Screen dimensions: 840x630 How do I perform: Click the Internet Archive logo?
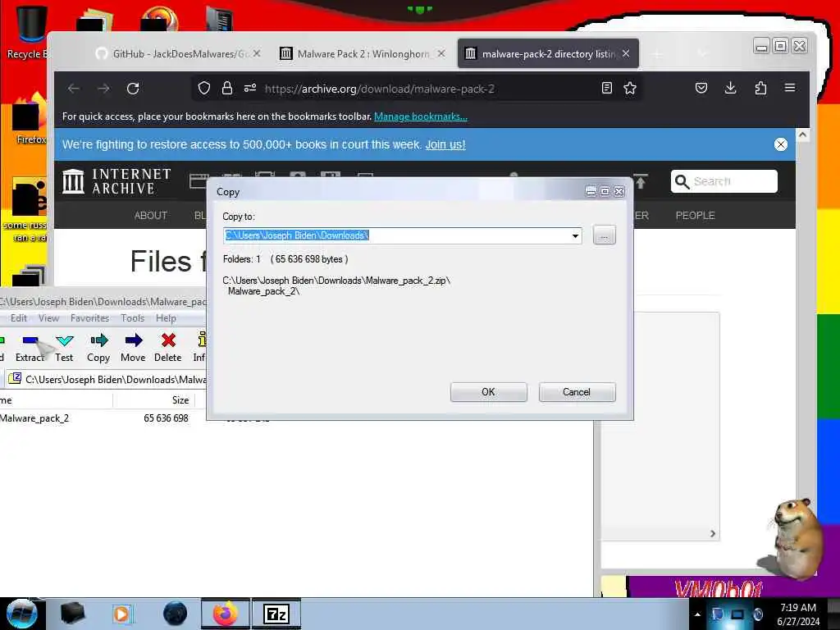tap(116, 181)
